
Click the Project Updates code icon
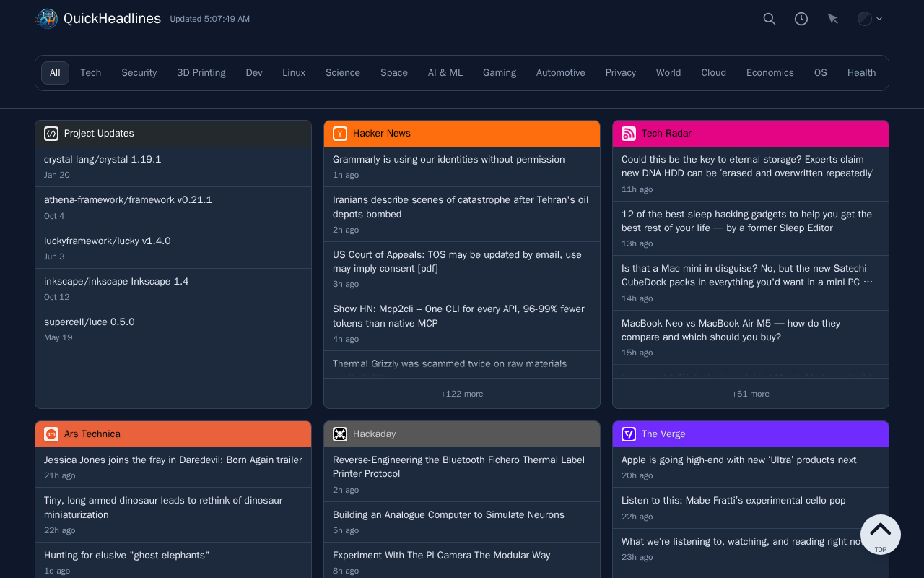point(51,134)
